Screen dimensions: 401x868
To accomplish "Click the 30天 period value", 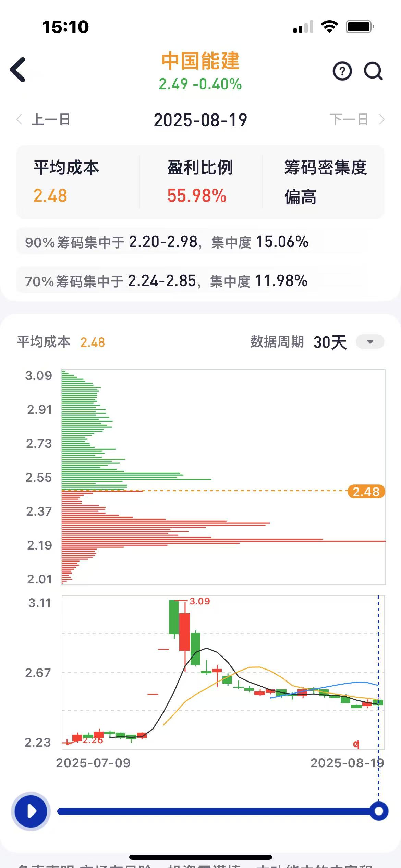I will [x=330, y=342].
